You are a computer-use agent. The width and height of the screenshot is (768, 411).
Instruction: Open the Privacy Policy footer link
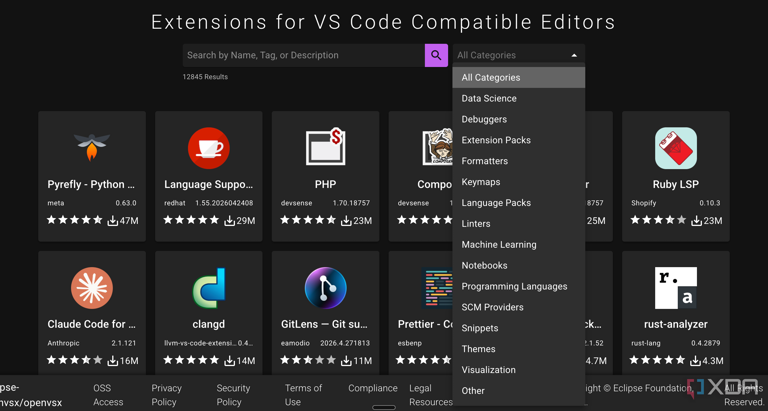tap(166, 395)
